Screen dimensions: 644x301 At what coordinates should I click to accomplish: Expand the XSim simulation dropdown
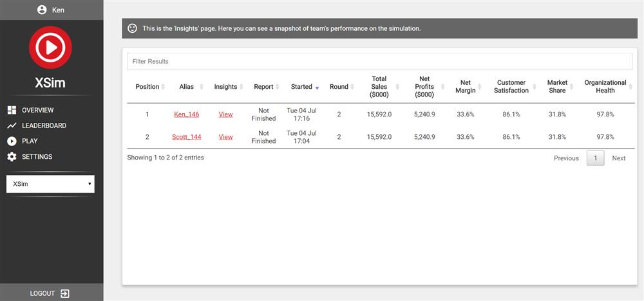coord(50,184)
